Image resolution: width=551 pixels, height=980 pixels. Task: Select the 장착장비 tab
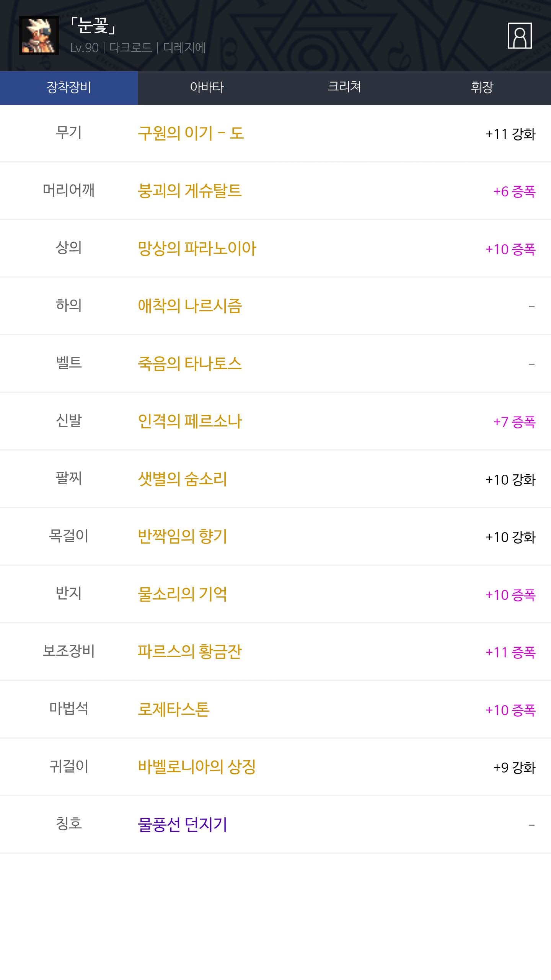[69, 88]
